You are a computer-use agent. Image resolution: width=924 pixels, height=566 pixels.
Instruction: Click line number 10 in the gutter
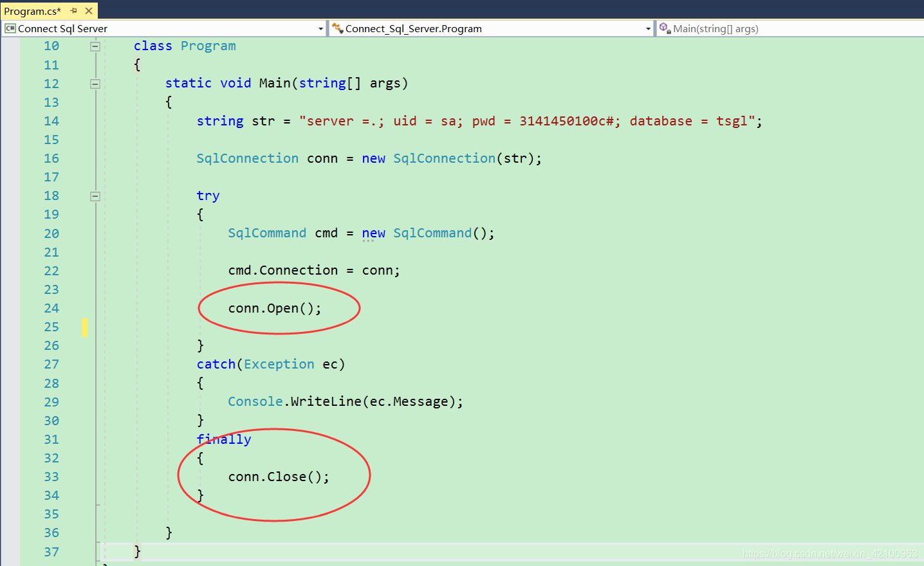click(x=51, y=46)
